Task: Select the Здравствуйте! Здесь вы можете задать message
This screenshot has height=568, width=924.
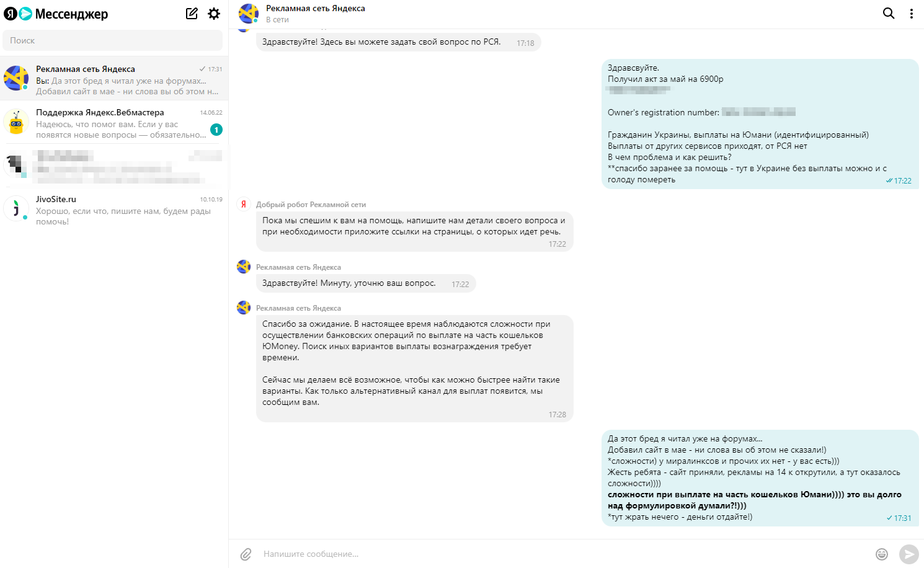Action: (399, 42)
